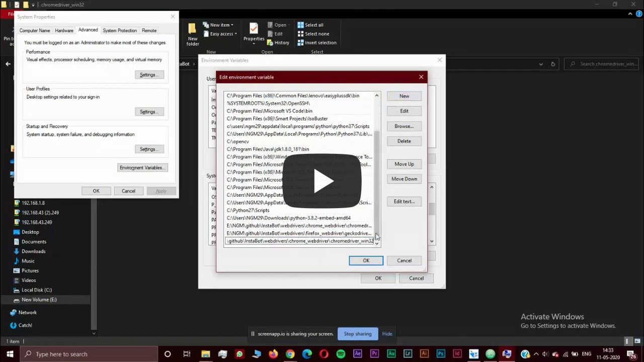Image resolution: width=644 pixels, height=362 pixels.
Task: Click New in Edit environment variable dialog
Action: [404, 96]
